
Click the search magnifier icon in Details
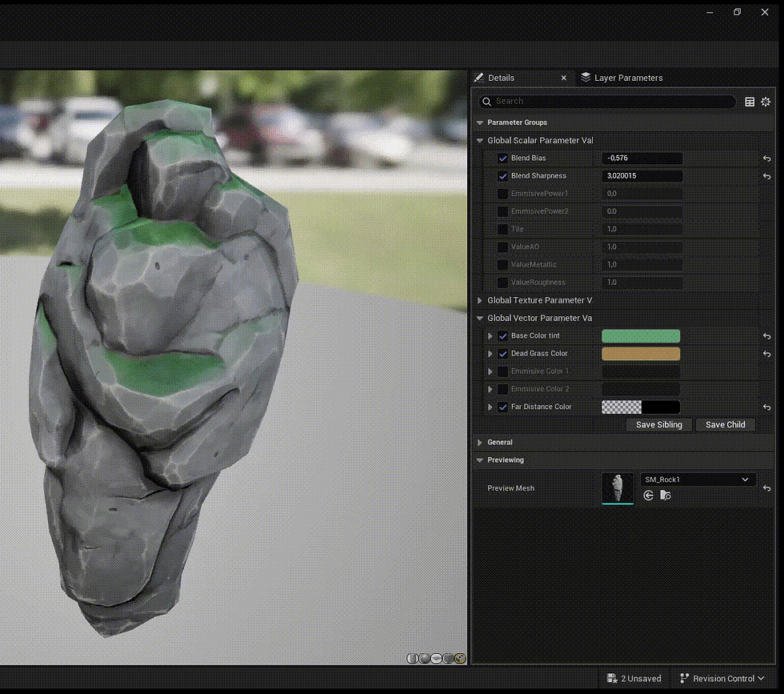[486, 102]
